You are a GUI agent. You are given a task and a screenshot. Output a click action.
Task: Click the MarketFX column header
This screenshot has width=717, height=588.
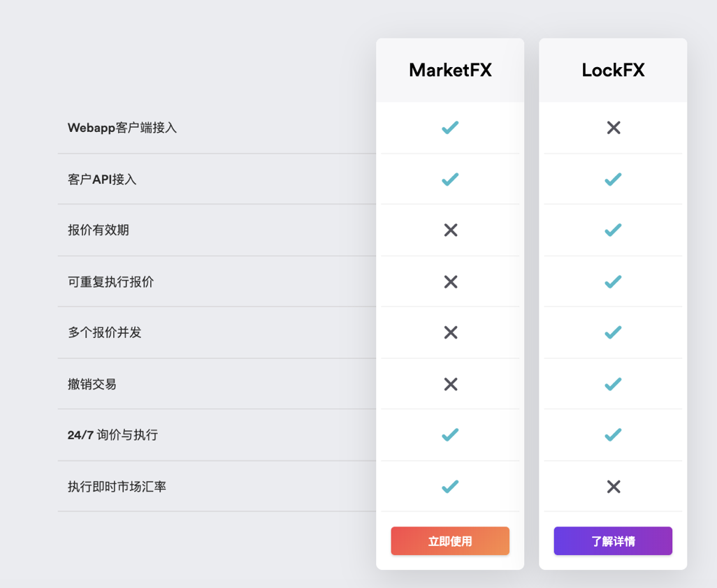point(449,70)
